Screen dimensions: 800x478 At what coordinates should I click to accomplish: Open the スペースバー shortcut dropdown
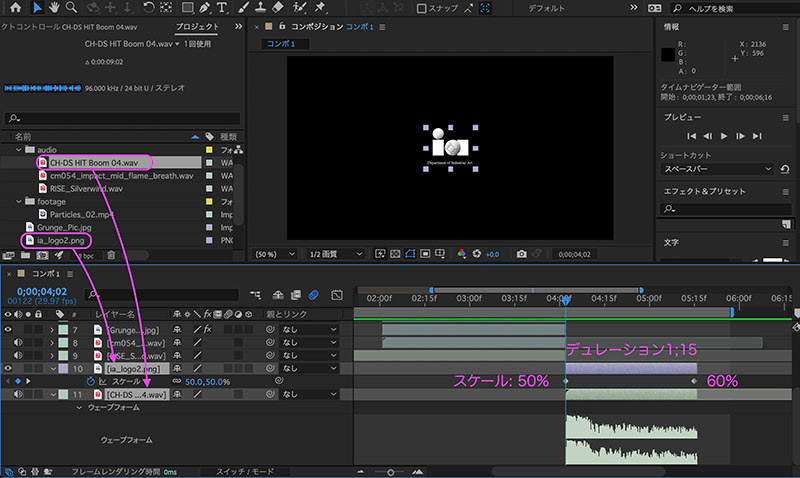pos(717,169)
